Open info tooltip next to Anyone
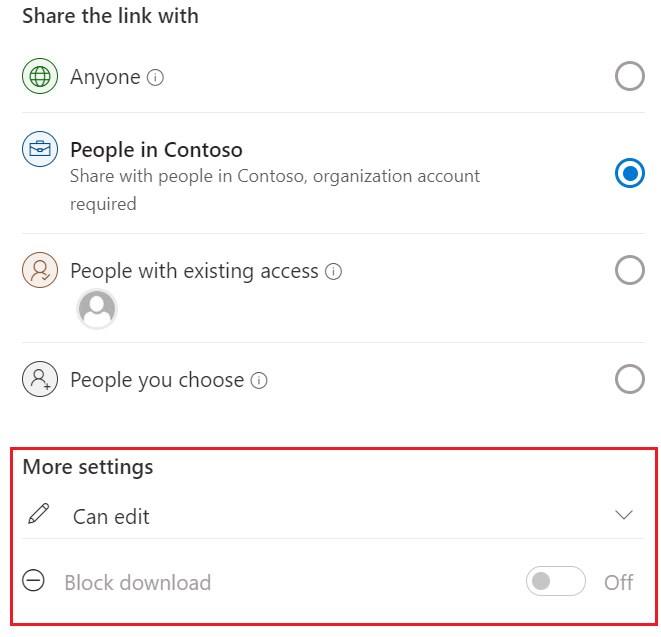661x637 pixels. 155,78
